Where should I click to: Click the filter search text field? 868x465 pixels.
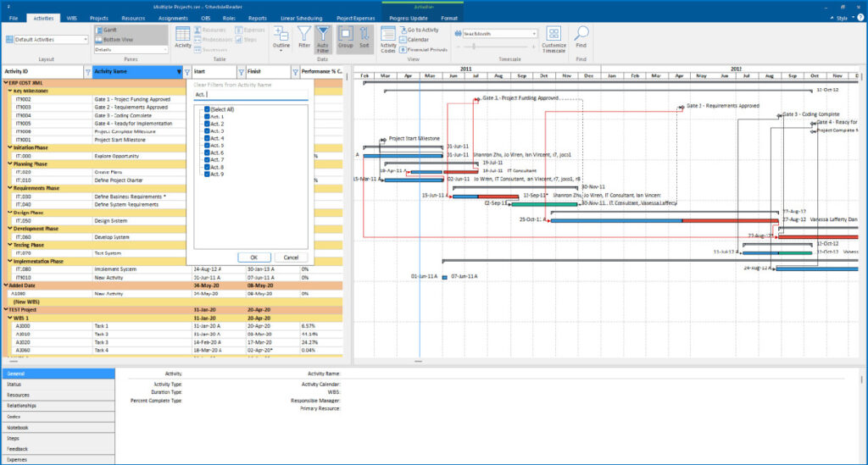click(x=250, y=95)
